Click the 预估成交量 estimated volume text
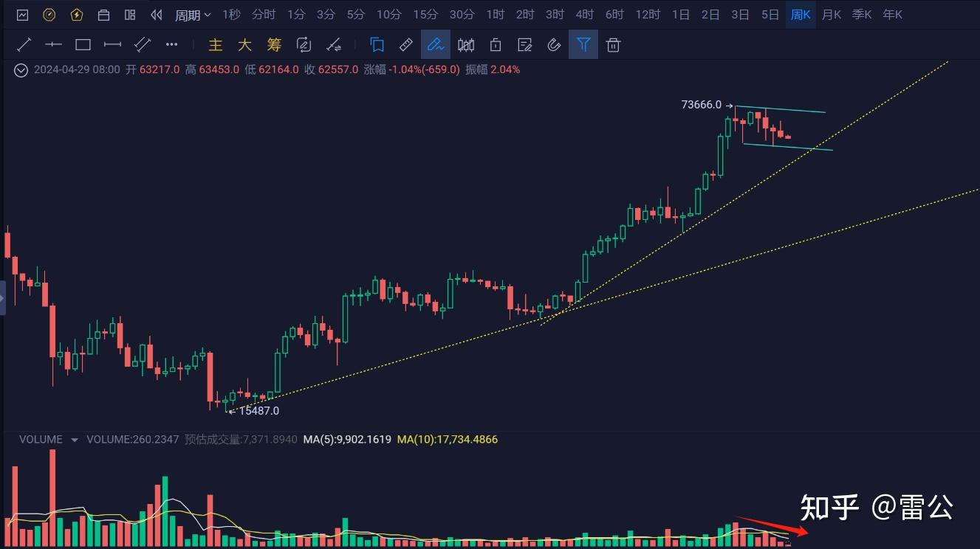This screenshot has width=980, height=549. pos(241,440)
